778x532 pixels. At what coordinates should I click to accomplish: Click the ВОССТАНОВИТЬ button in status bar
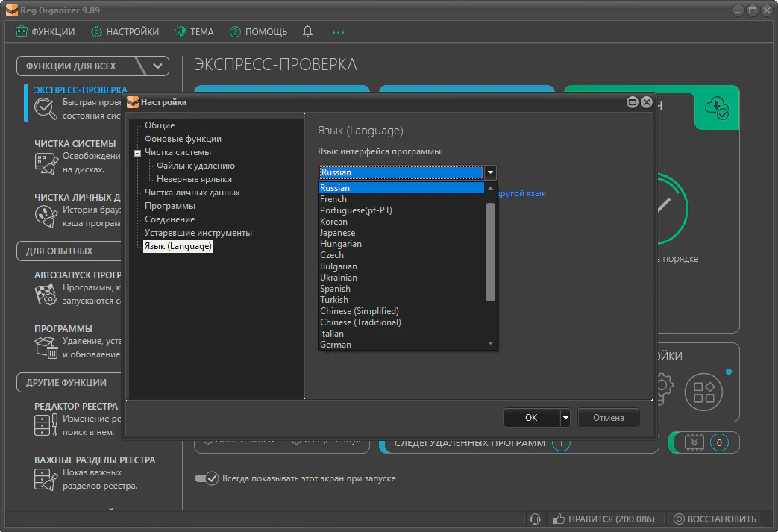click(x=715, y=519)
